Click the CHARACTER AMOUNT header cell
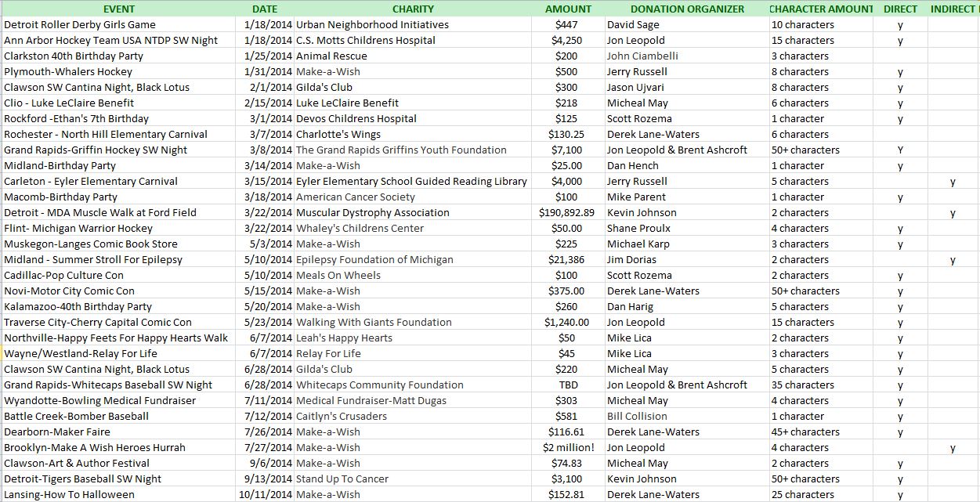Screen dimensions: 980x502 [820, 9]
